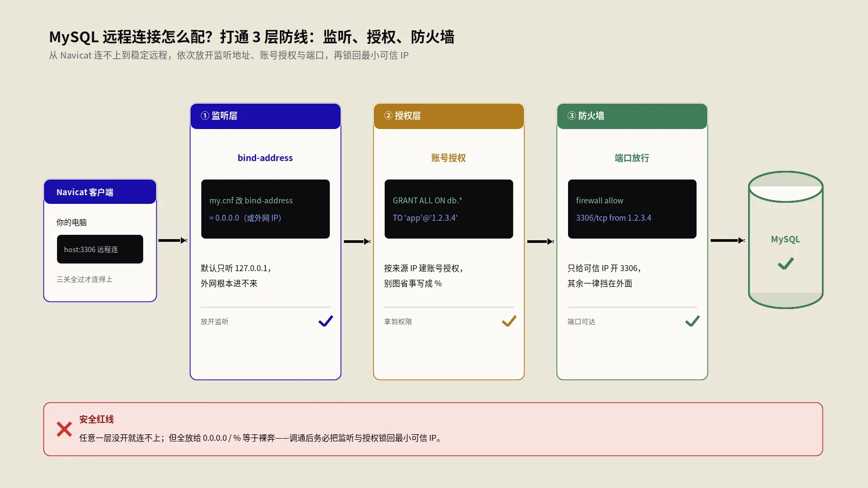Click the 3306/tcp from 1.2.3.4 code line
Image resolution: width=868 pixels, height=488 pixels.
tap(614, 218)
